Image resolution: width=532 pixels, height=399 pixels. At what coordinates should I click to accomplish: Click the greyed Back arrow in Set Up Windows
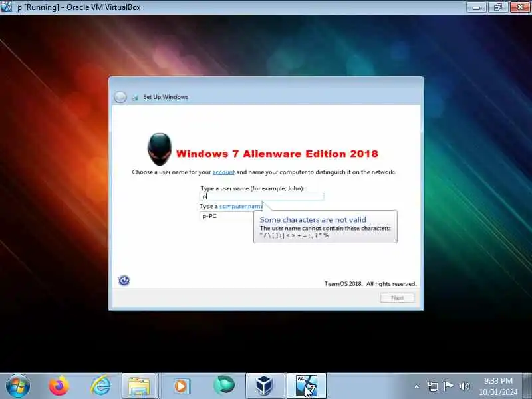click(120, 97)
